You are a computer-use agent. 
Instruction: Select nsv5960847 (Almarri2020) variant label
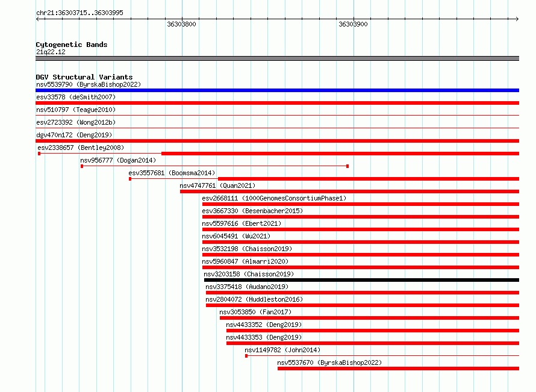(245, 261)
